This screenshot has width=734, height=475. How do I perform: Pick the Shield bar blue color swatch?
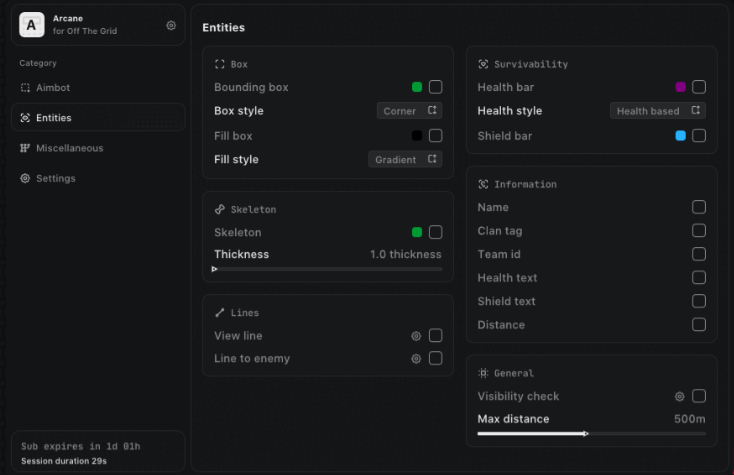[681, 135]
